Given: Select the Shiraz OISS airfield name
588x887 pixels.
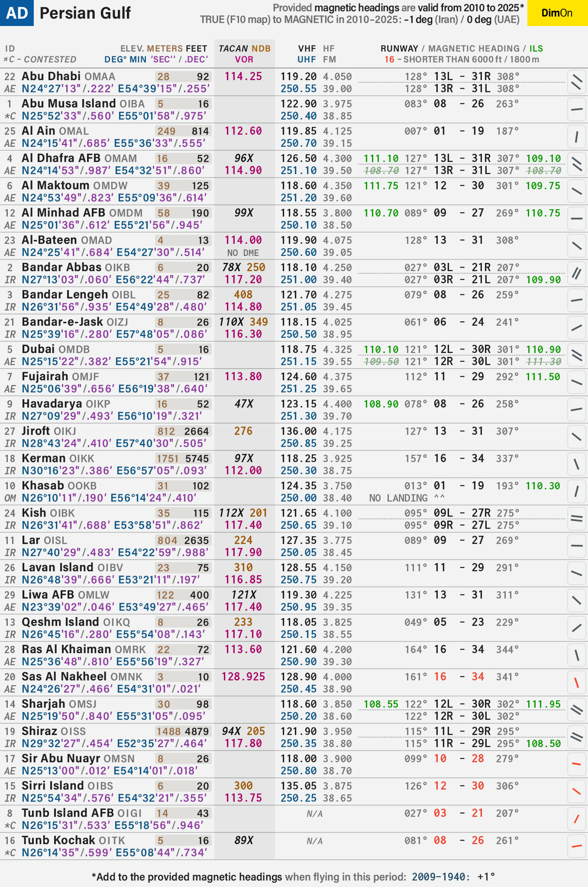Looking at the screenshot, I should (x=54, y=731).
